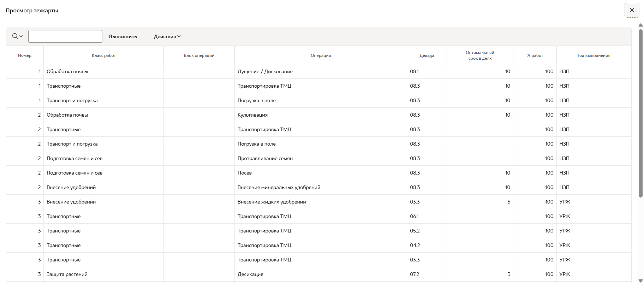Click the Класс работ column header
This screenshot has height=283, width=644.
point(103,55)
